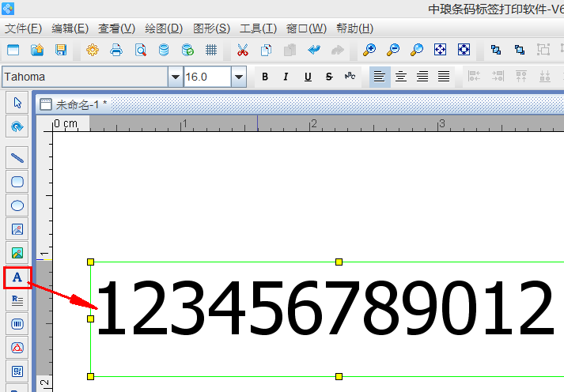Open the 绘图(D) menu
The width and height of the screenshot is (564, 392).
point(164,28)
